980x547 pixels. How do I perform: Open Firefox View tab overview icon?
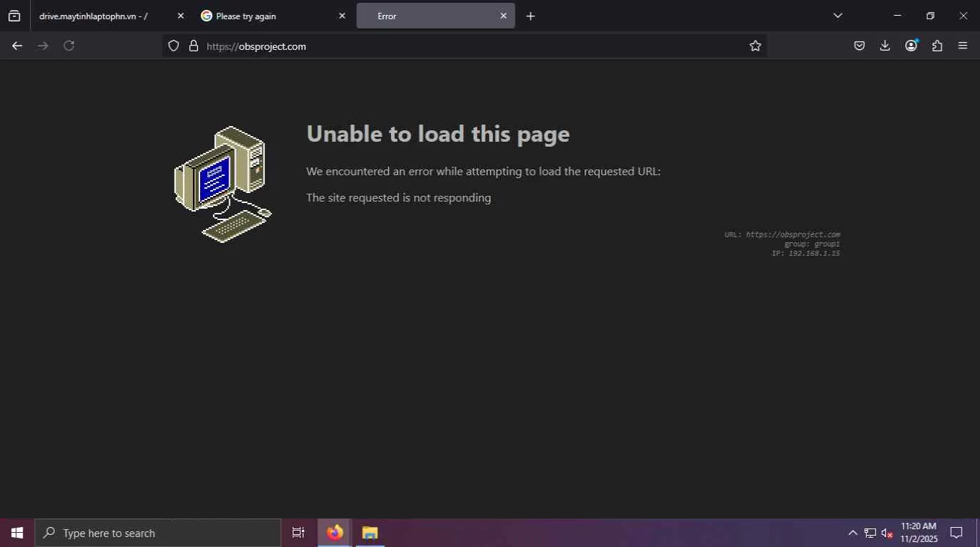tap(14, 16)
